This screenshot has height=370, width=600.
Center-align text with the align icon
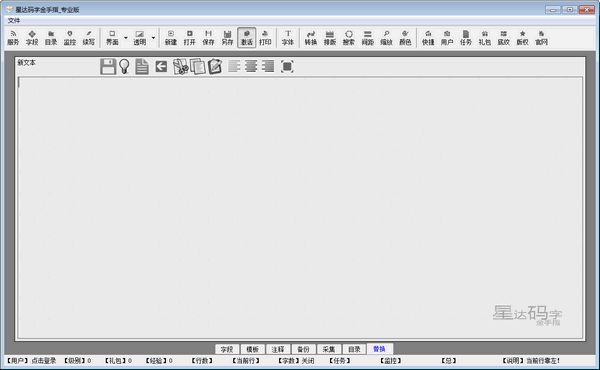tap(251, 66)
